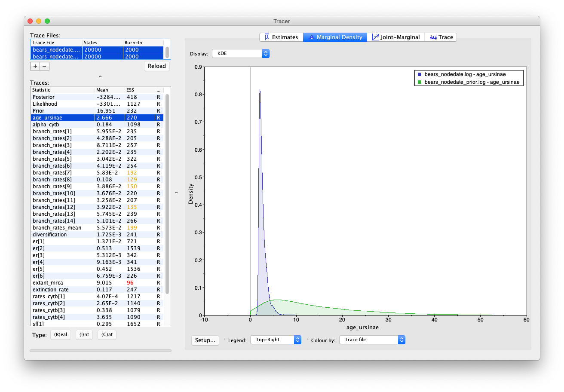The height and width of the screenshot is (392, 564).
Task: Click the ESS column header
Action: [x=139, y=90]
